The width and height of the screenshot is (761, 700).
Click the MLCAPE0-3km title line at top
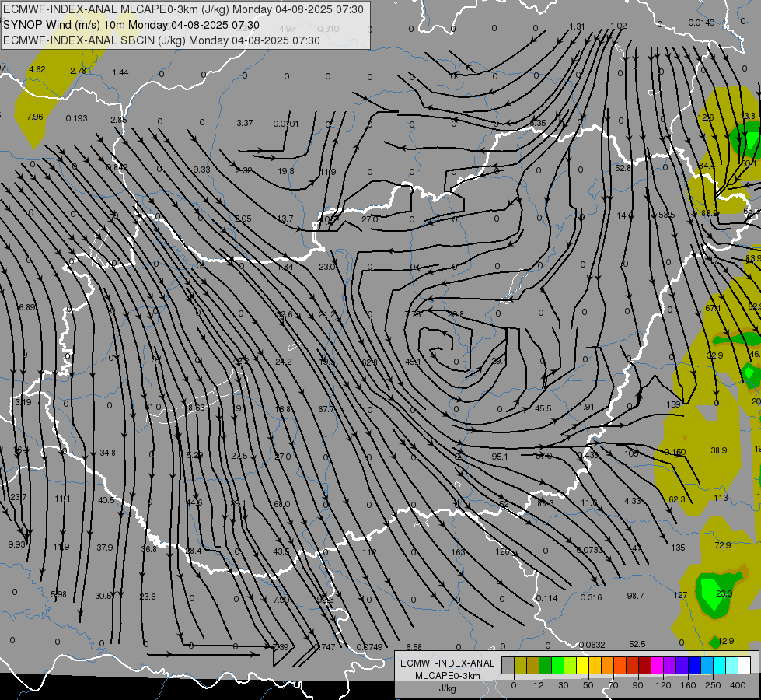click(x=183, y=9)
